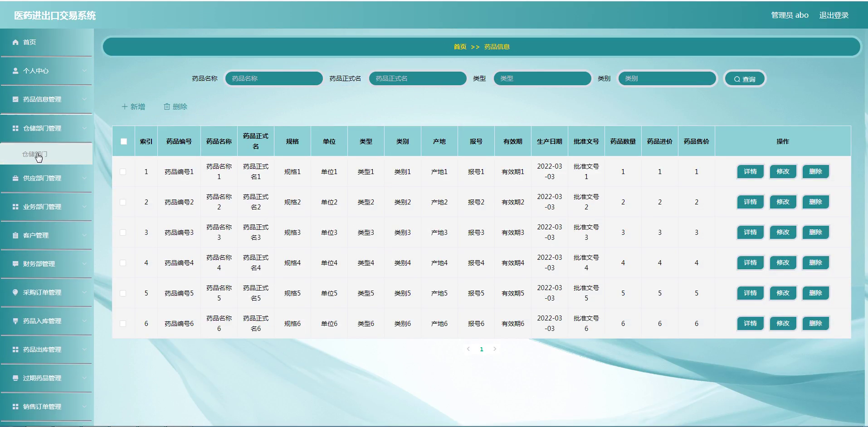Click 退出登录 to log out
Image resolution: width=868 pixels, height=427 pixels.
coord(834,15)
